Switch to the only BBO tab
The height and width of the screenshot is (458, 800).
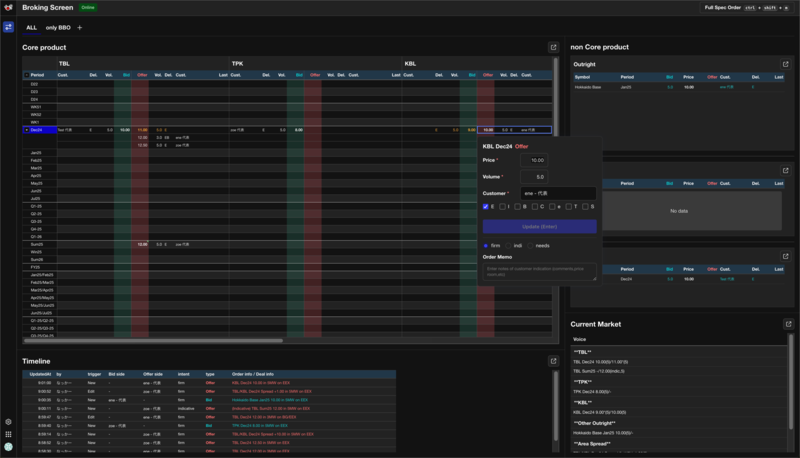(58, 28)
